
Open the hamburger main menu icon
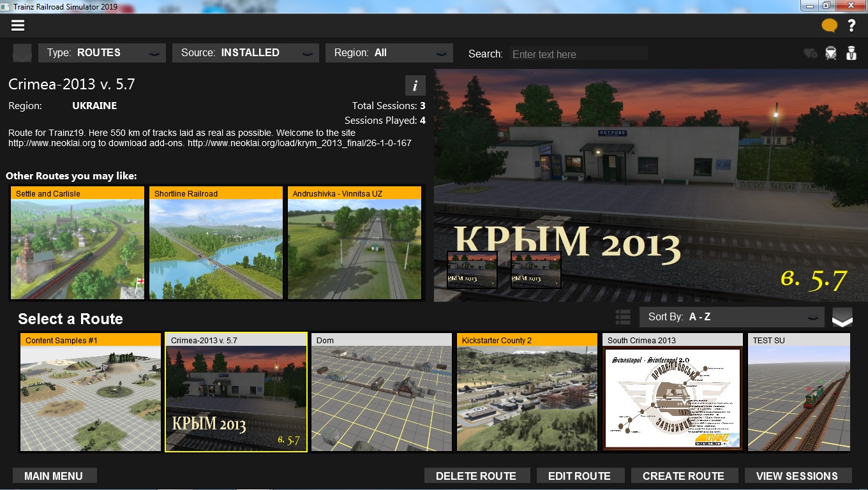(17, 26)
